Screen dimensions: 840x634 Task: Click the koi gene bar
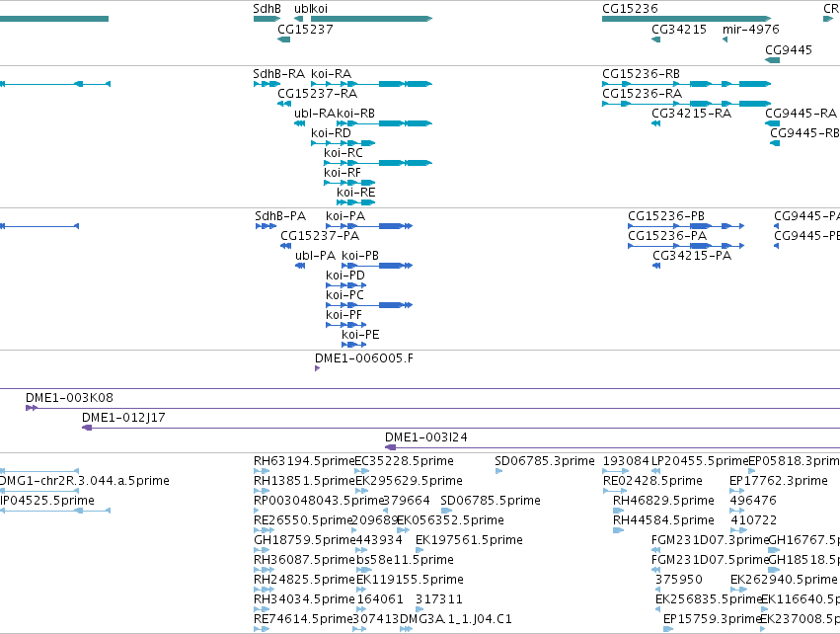[372, 19]
